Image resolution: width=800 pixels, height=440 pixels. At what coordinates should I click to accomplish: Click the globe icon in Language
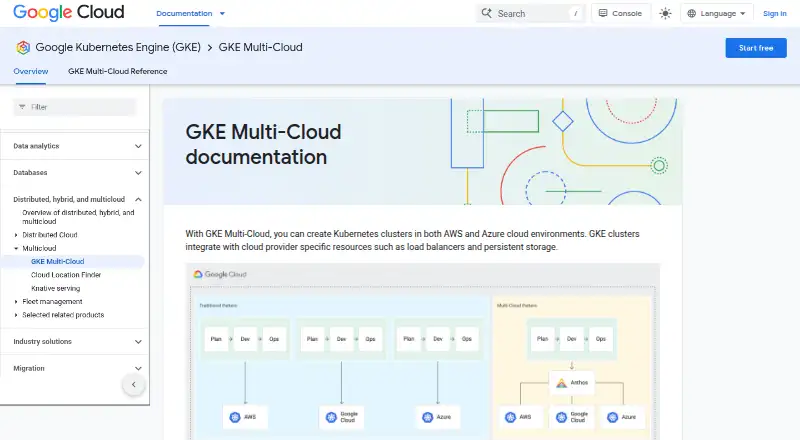tap(691, 13)
